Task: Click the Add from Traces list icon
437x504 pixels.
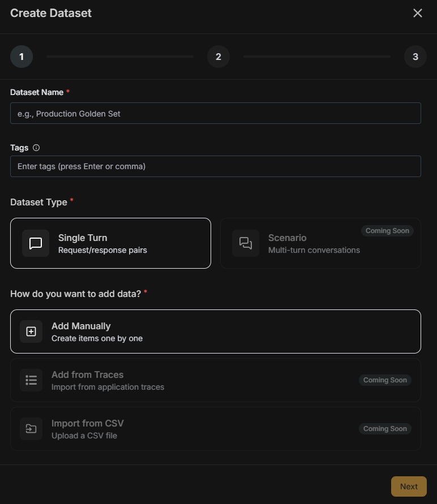Action: [31, 380]
